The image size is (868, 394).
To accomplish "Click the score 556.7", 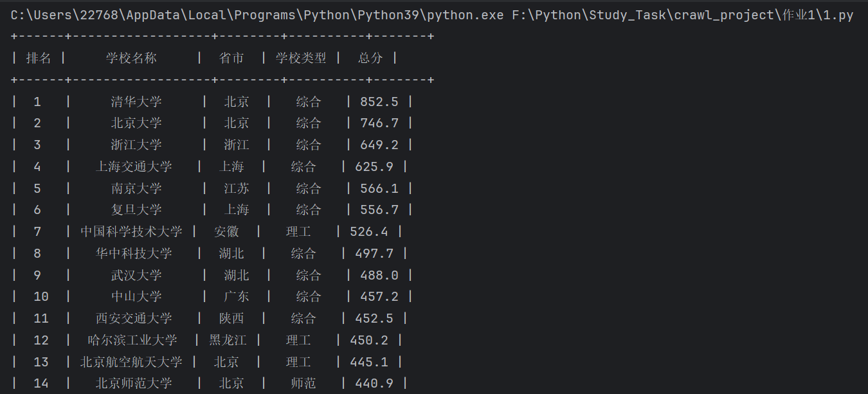I will [x=379, y=210].
